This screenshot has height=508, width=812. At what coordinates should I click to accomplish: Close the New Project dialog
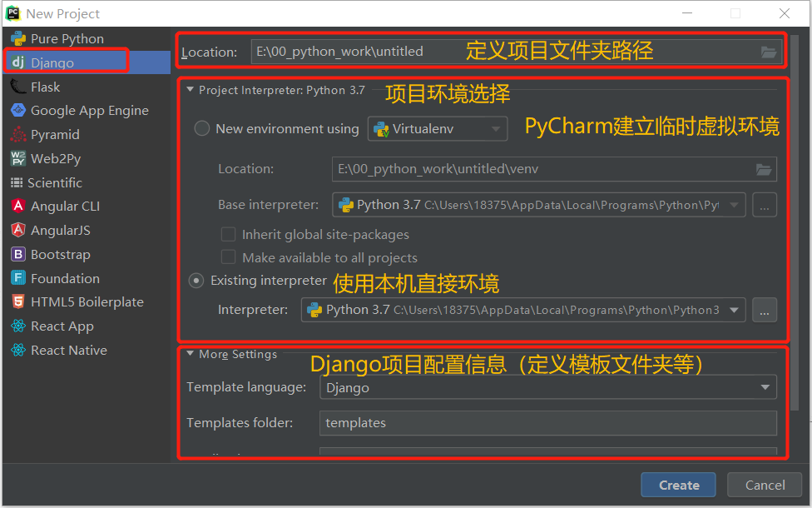click(x=785, y=13)
